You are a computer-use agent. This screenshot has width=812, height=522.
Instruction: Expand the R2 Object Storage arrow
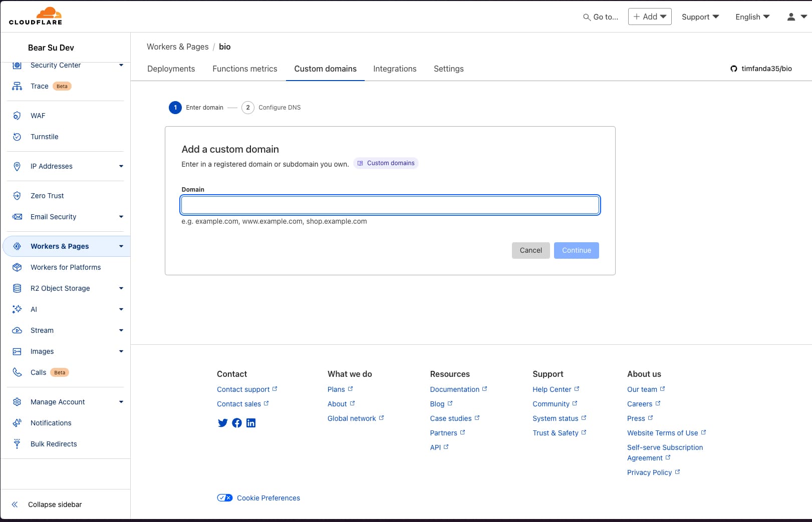[121, 288]
